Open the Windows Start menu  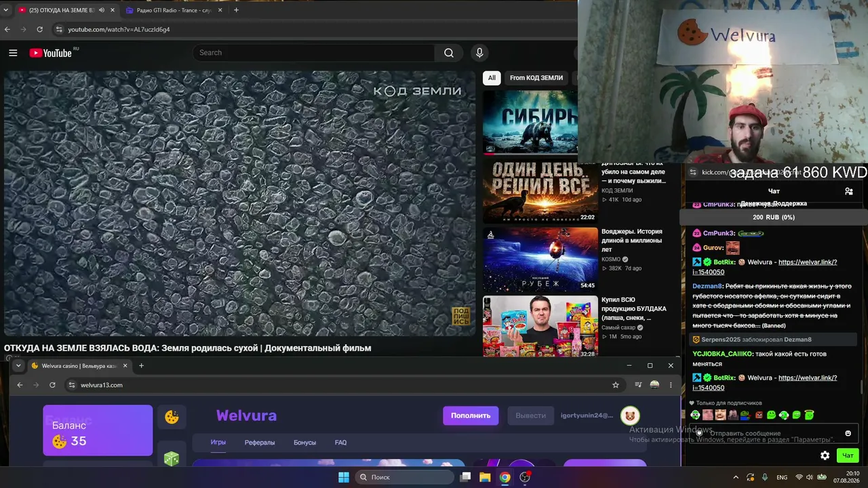[343, 477]
